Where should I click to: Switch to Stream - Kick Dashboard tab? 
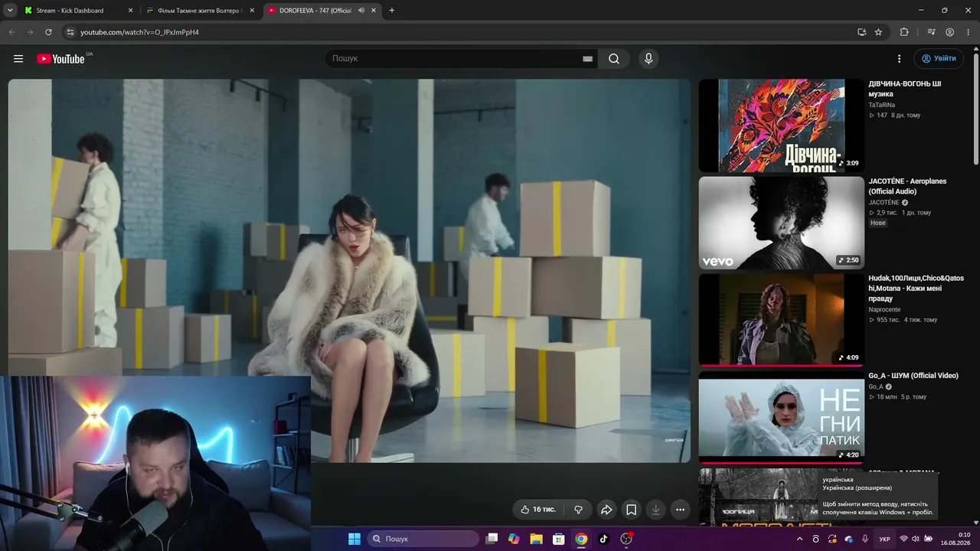point(78,11)
